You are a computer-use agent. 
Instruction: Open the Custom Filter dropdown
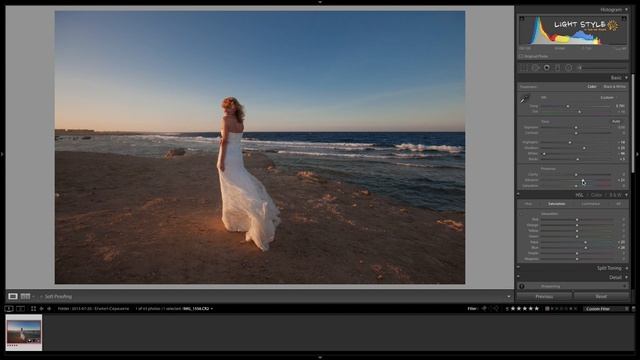605,309
